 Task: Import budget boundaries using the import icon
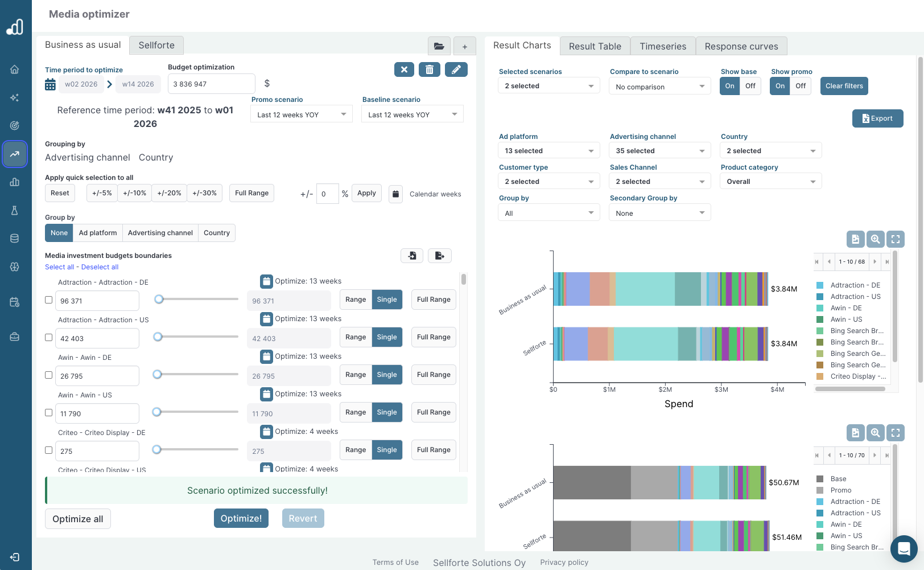(412, 255)
